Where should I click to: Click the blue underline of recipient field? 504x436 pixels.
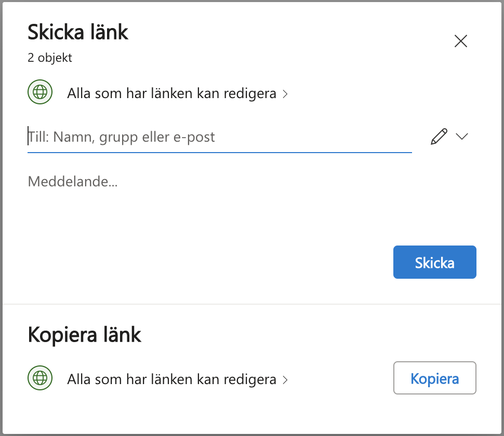coord(220,153)
